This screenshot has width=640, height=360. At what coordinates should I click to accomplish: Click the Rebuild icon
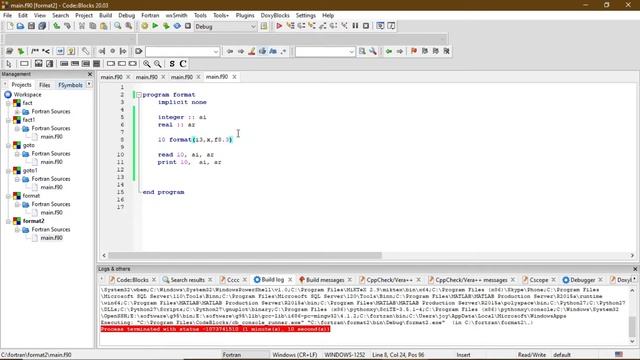pos(177,26)
